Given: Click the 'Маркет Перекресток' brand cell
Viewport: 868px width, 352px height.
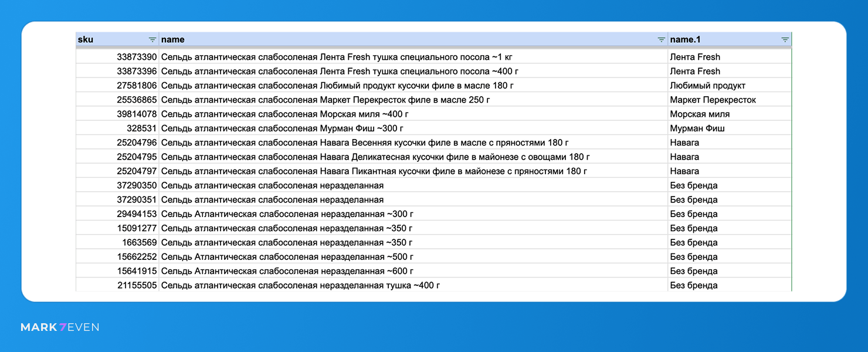Looking at the screenshot, I should tap(730, 100).
